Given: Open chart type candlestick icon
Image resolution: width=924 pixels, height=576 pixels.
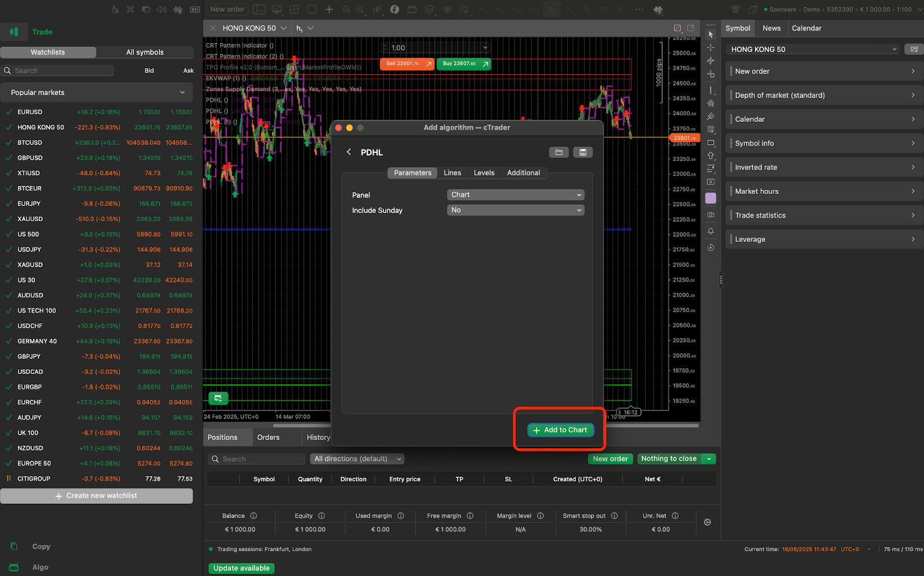Looking at the screenshot, I should point(377,9).
